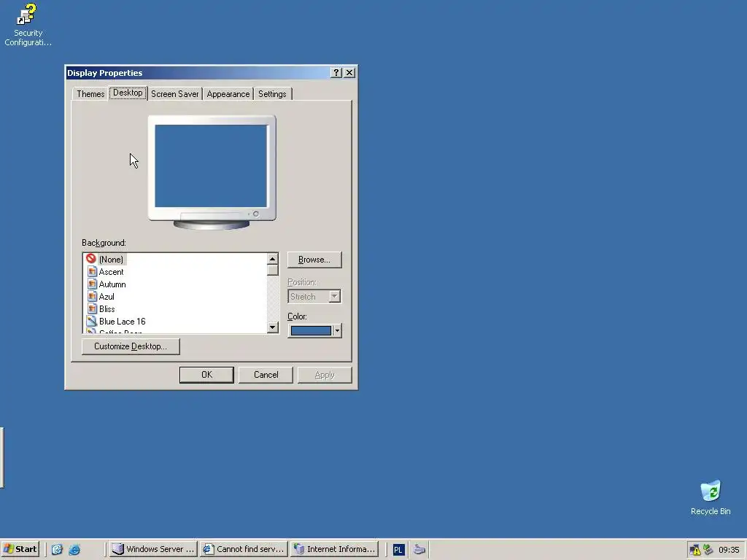Click the icon next to Bliss
Image resolution: width=747 pixels, height=560 pixels.
(x=93, y=309)
